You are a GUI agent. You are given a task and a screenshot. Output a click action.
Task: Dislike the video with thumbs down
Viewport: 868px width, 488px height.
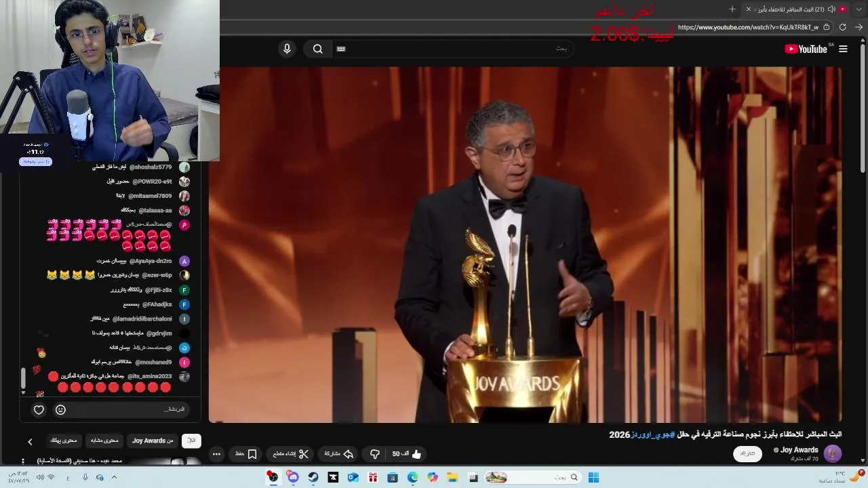pos(374,454)
